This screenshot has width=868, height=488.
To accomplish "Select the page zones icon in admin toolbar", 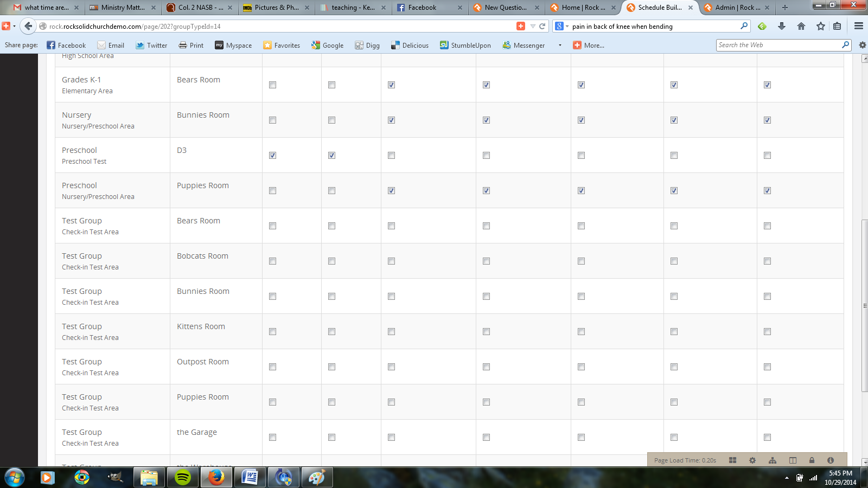I will 792,460.
